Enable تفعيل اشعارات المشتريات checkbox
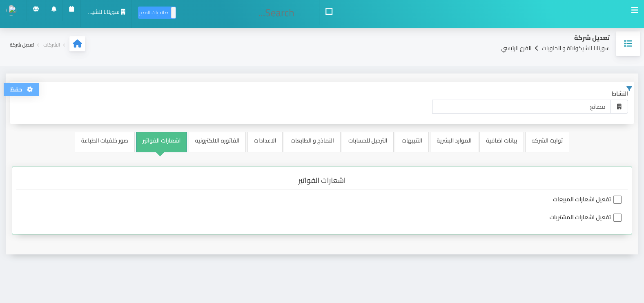 [x=617, y=218]
